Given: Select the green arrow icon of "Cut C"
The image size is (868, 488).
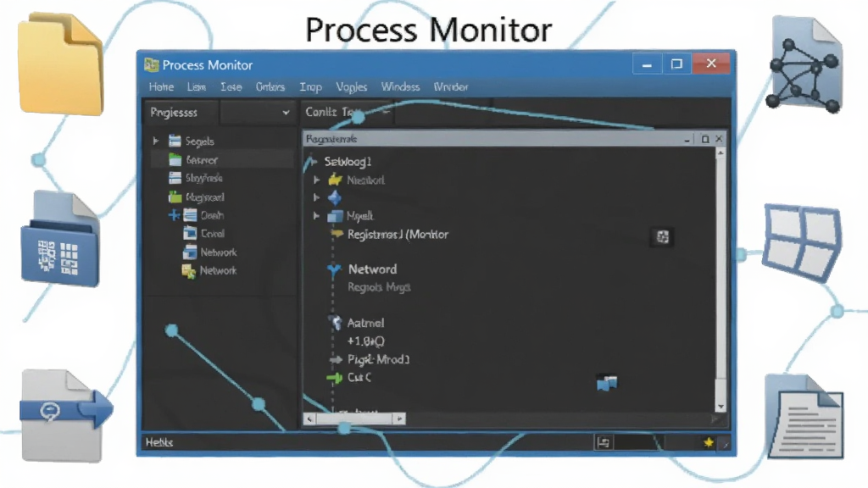Looking at the screenshot, I should pyautogui.click(x=334, y=378).
